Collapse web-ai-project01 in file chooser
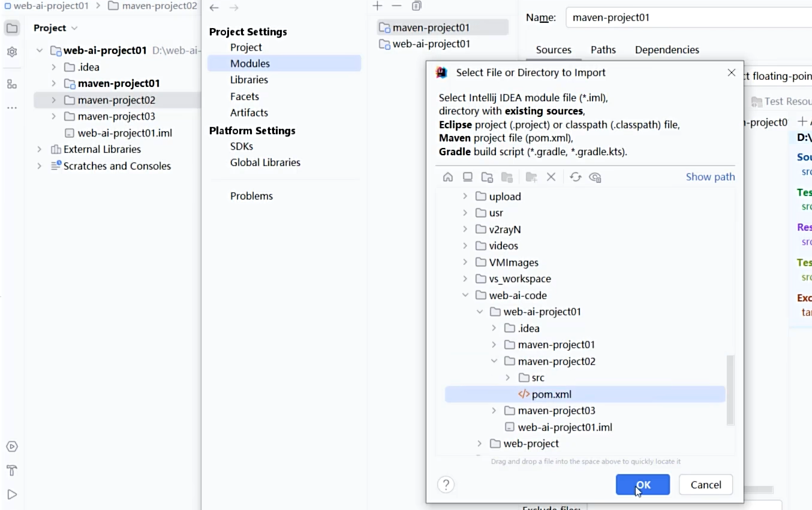The height and width of the screenshot is (510, 812). pos(479,312)
